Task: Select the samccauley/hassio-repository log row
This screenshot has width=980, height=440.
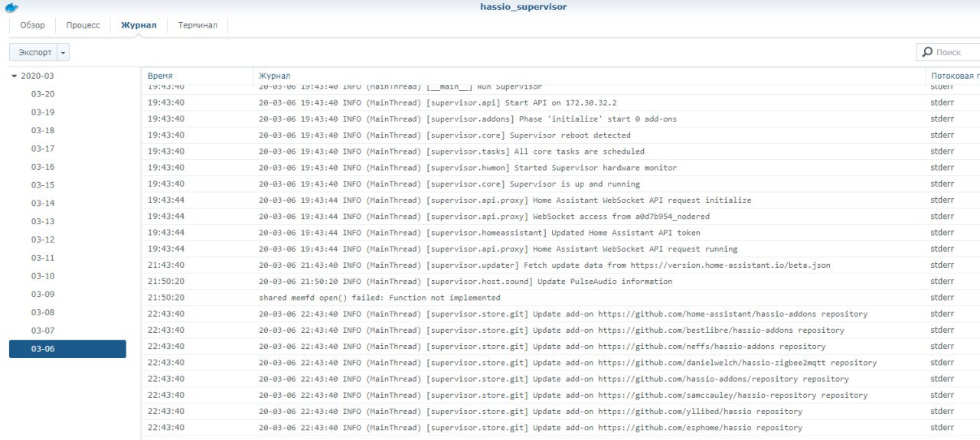Action: click(x=560, y=395)
